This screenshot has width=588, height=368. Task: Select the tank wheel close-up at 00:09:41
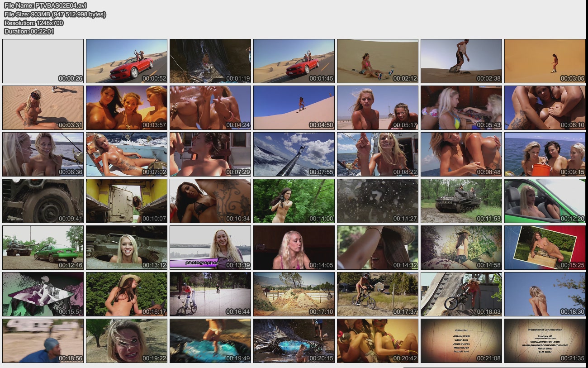[43, 201]
